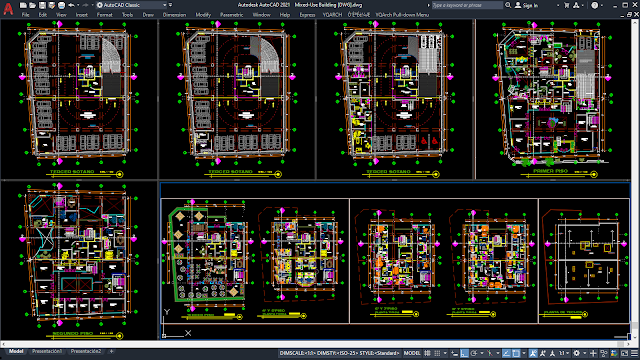Click the search magnifier icon
Image resolution: width=640 pixels, height=360 pixels.
click(508, 5)
